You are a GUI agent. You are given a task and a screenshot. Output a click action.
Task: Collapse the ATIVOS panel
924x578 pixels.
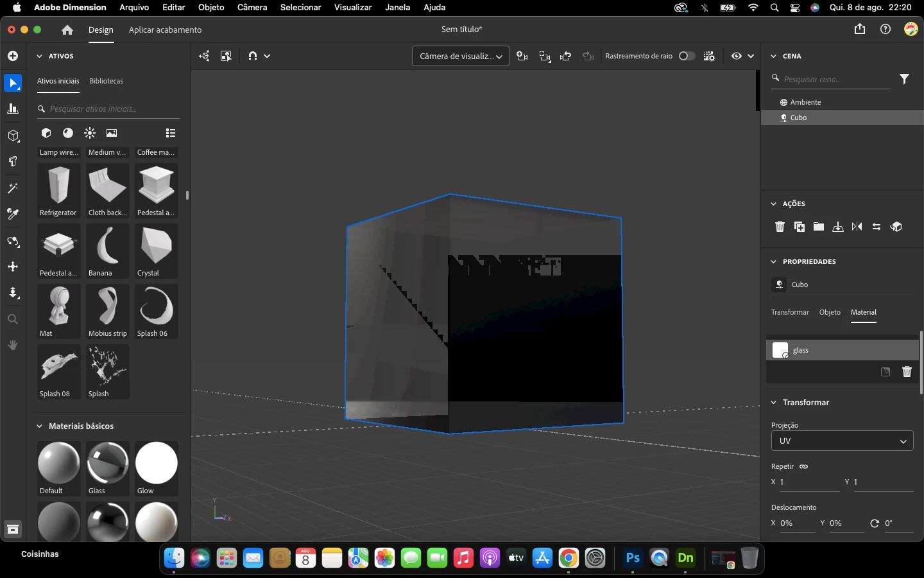pyautogui.click(x=39, y=56)
